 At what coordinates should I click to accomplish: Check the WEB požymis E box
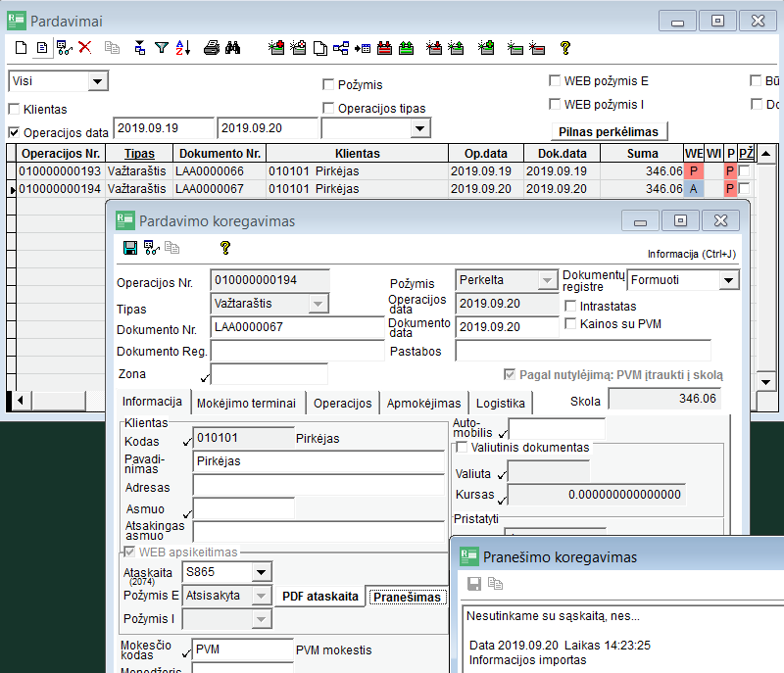[x=555, y=80]
